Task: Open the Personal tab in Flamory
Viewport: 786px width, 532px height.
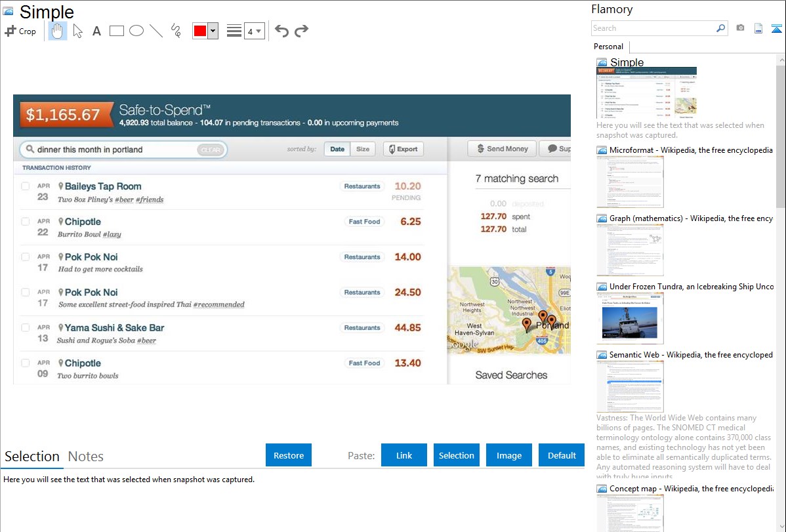Action: pos(608,47)
